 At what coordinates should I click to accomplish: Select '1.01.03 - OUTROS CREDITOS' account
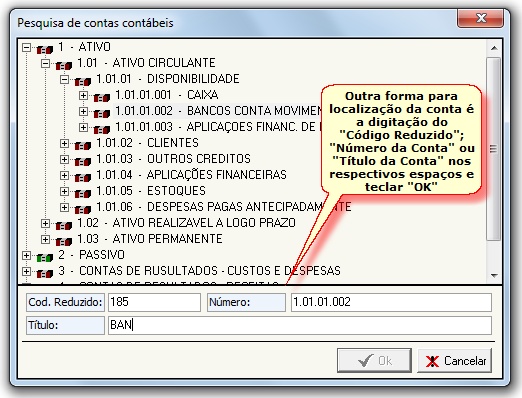pyautogui.click(x=173, y=159)
